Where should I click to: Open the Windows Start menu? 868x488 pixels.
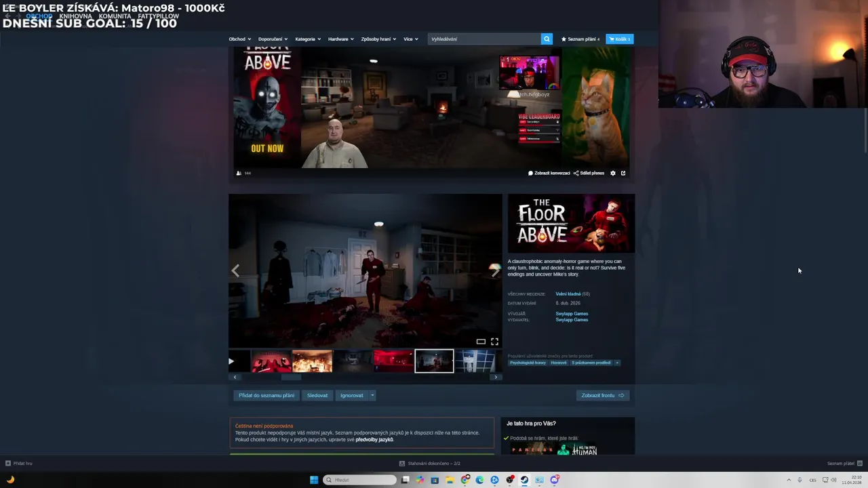[x=314, y=480]
